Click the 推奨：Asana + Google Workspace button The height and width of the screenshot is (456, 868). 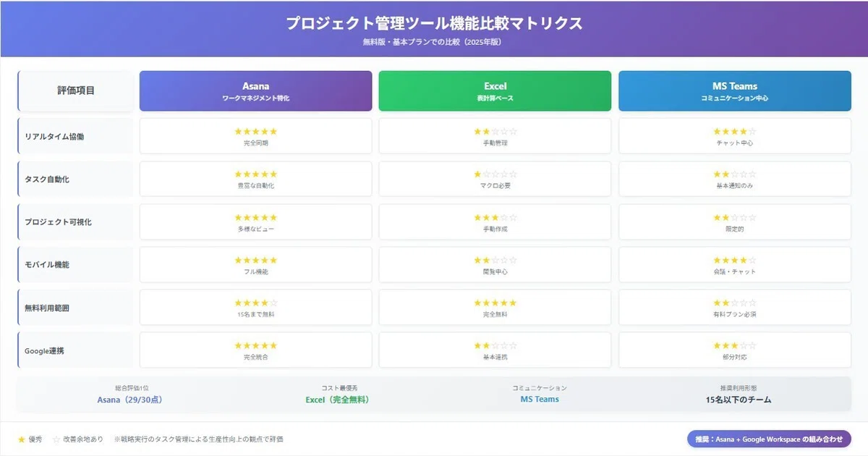(x=769, y=439)
